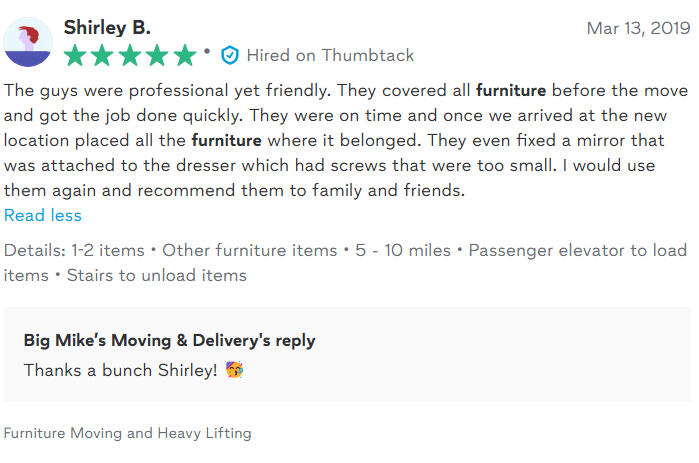Click the Thanks a bunch Shirley reply text
This screenshot has width=699, height=463.
click(x=120, y=370)
